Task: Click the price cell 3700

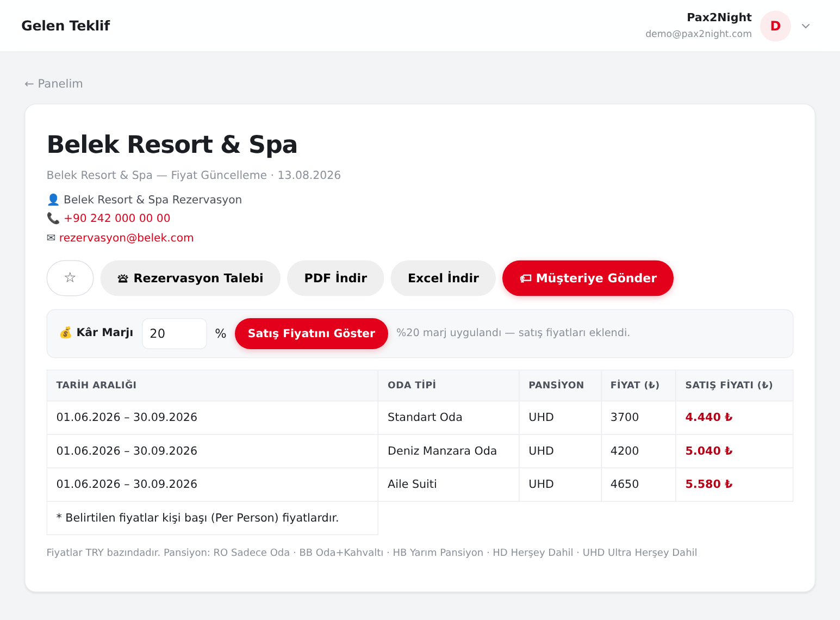Action: [x=638, y=417]
